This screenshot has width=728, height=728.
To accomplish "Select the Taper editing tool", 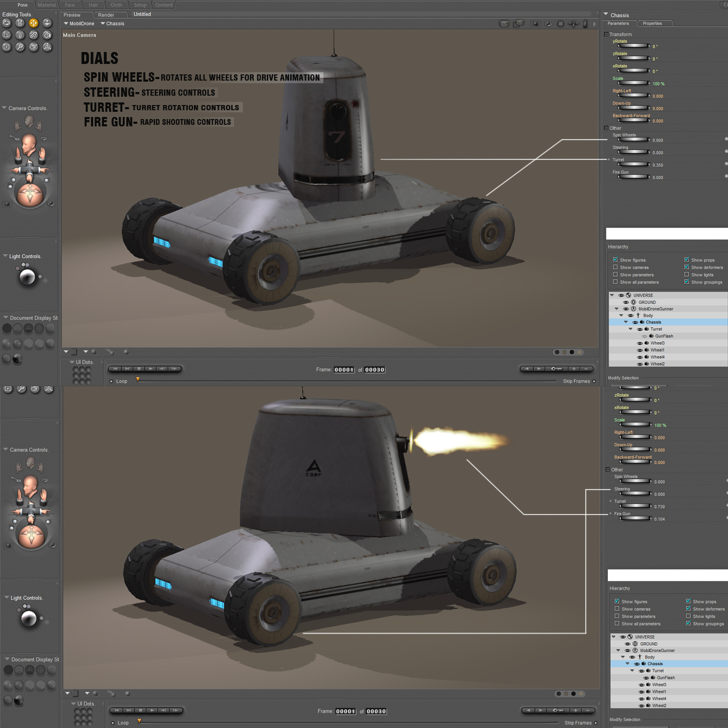I will (20, 35).
